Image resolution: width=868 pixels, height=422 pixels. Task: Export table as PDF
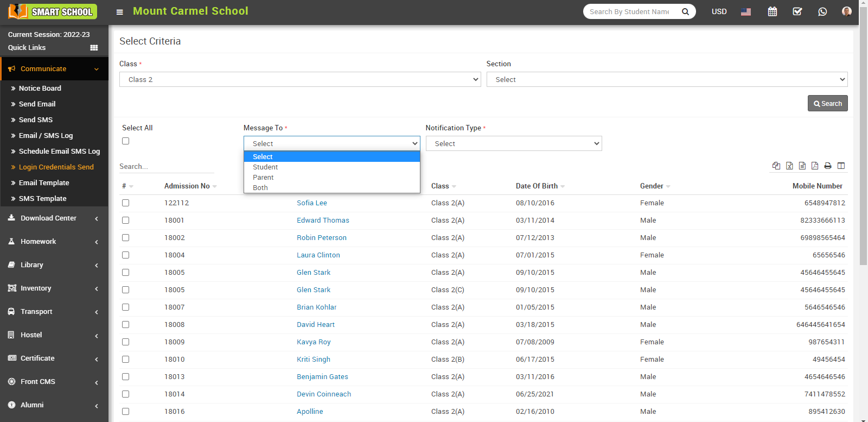(x=815, y=166)
